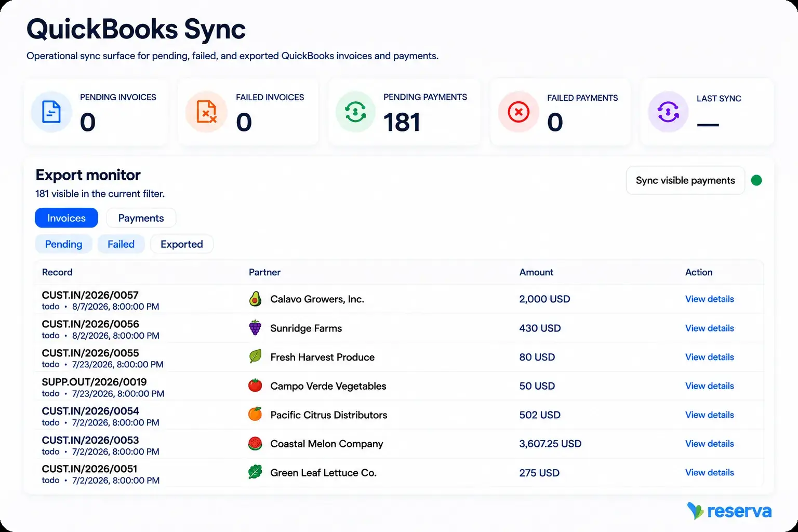The image size is (798, 532).
Task: Toggle the Pending filter chip
Action: pyautogui.click(x=63, y=244)
